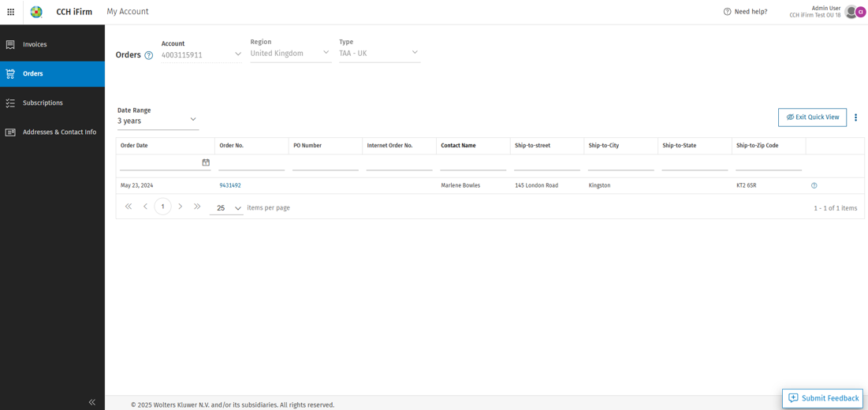868x410 pixels.
Task: Open the app launcher grid icon
Action: [10, 12]
